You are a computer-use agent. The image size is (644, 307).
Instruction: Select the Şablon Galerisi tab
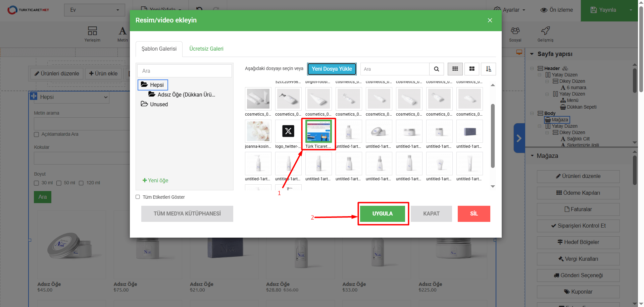click(159, 49)
